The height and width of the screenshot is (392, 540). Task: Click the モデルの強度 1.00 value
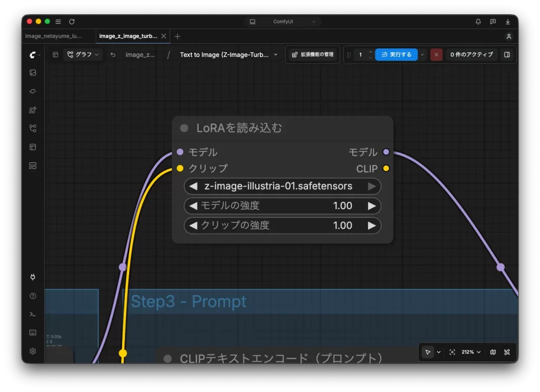click(x=342, y=206)
